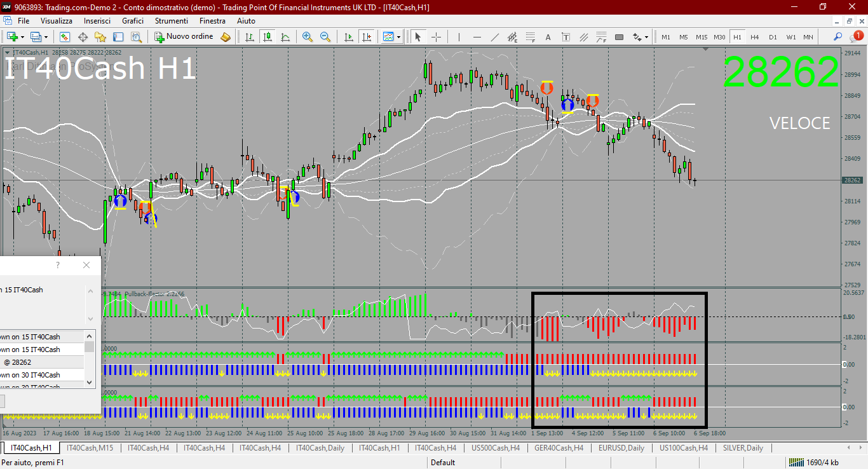Switch to the SILVER,Daily chart tab
Screen dimensions: 868x469
(x=742, y=448)
